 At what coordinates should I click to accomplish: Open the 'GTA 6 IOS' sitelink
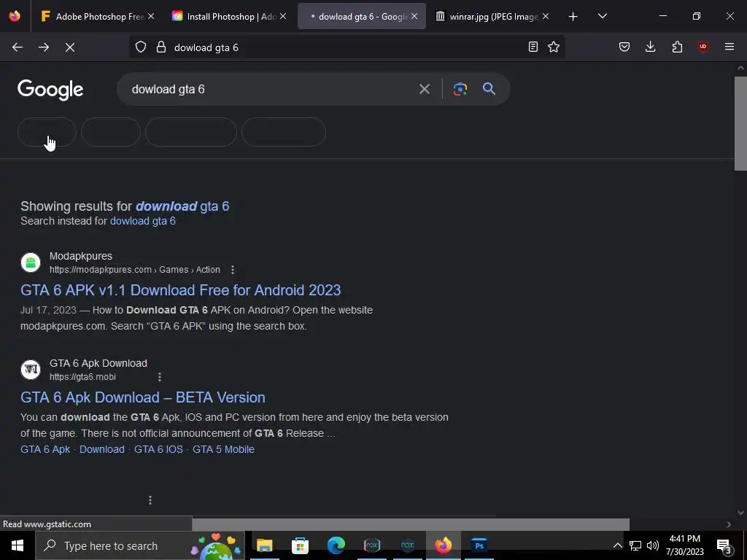158,449
